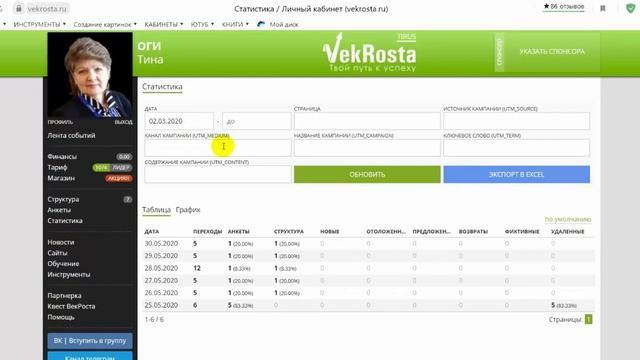This screenshot has height=360, width=640.
Task: Click ВЫХОД logout link
Action: [123, 122]
